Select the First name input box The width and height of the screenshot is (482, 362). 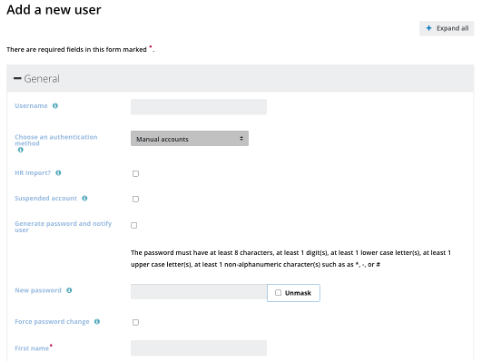pos(199,348)
